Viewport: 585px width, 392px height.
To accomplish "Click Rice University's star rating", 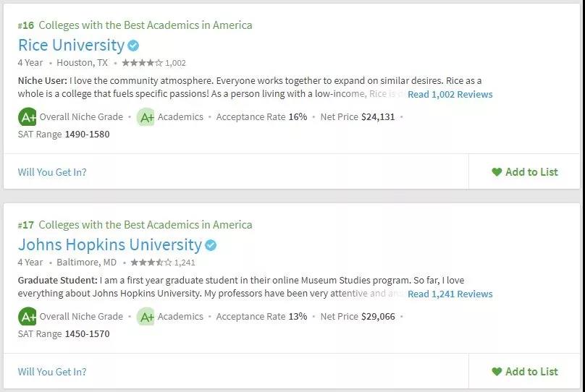I will 142,63.
